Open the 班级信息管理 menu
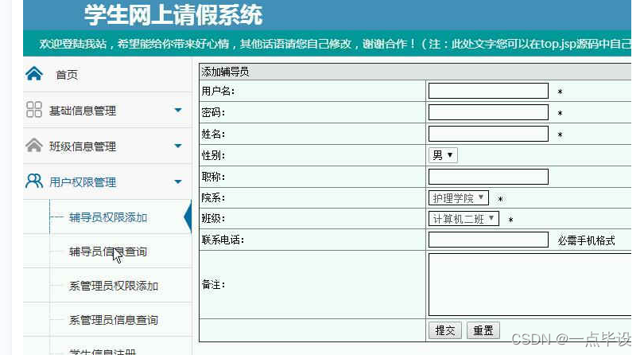 pos(83,146)
